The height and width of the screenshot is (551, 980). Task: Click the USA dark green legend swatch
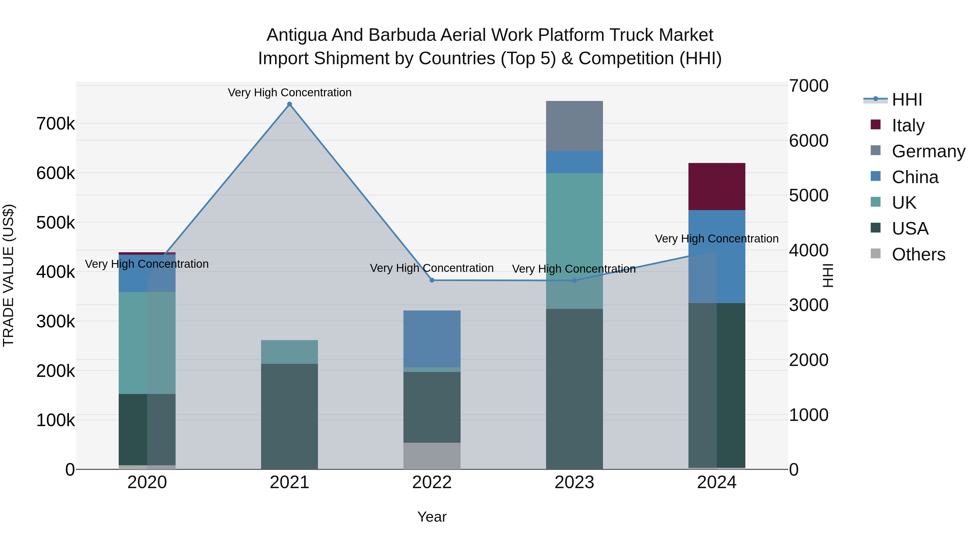(x=875, y=228)
